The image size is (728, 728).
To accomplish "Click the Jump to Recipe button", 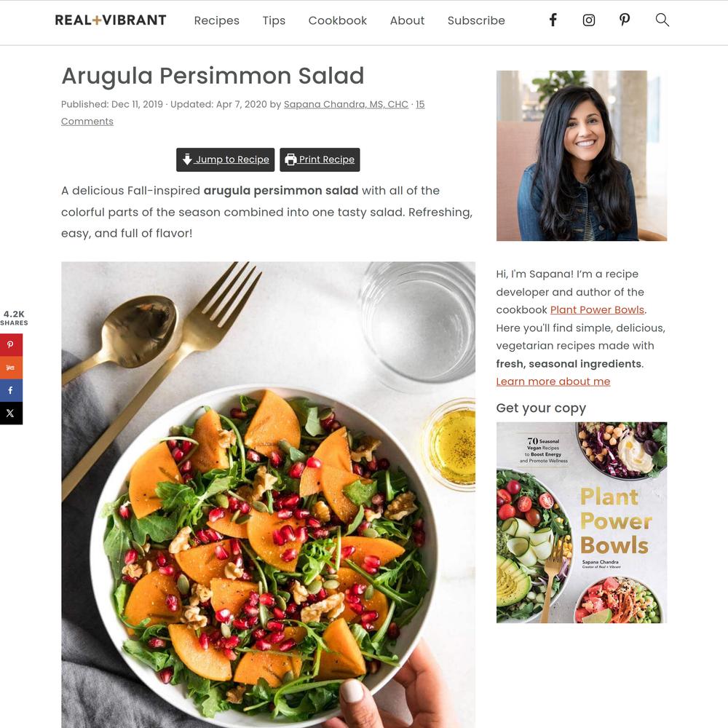I will (x=225, y=159).
